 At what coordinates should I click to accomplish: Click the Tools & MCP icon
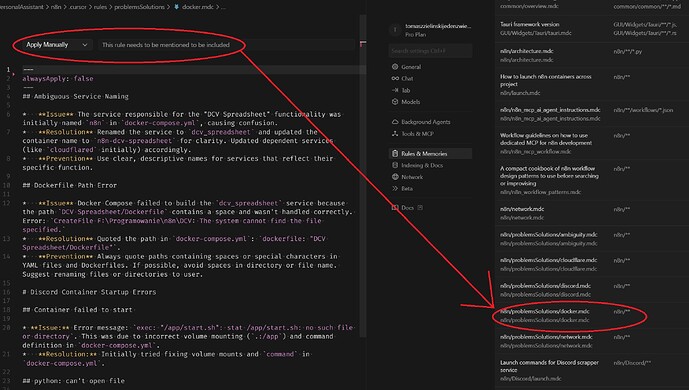click(x=395, y=134)
